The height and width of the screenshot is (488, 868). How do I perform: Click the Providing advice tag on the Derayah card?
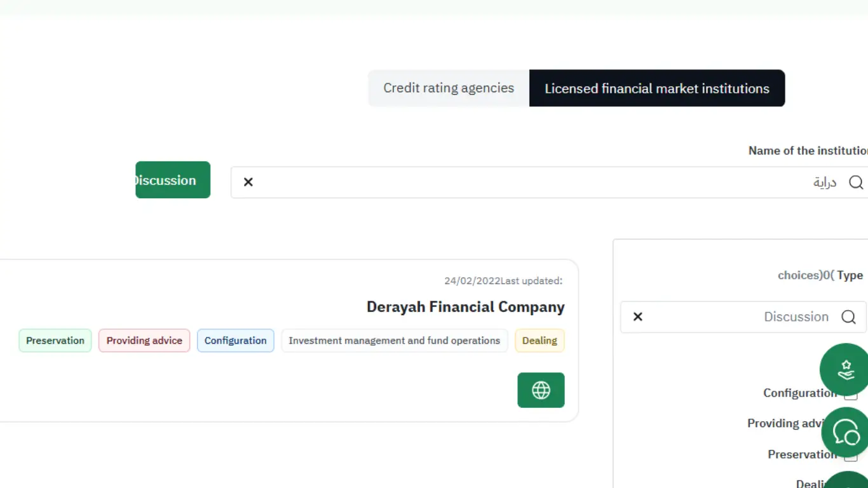point(144,341)
